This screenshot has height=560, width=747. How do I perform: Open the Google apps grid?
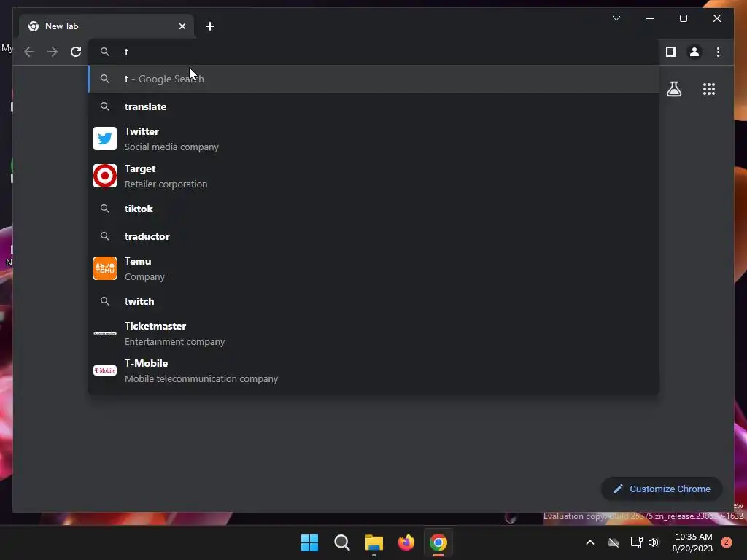[709, 89]
